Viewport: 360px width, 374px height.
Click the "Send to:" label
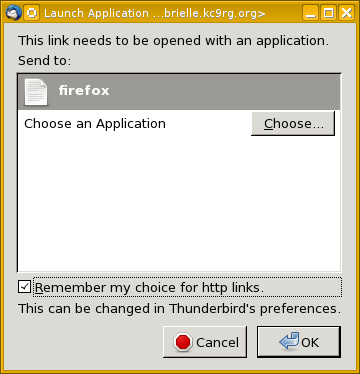[x=44, y=61]
